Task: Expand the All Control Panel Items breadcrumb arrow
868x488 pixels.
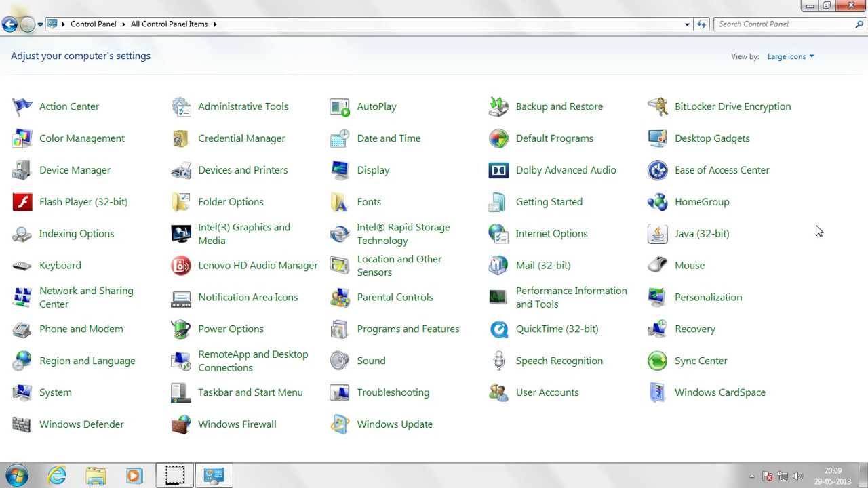Action: 215,24
